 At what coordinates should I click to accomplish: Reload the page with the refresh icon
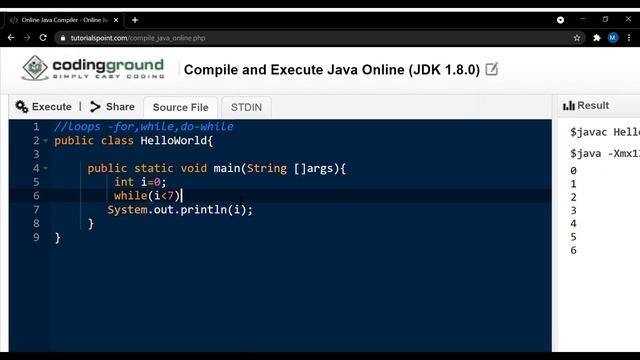coord(43,38)
